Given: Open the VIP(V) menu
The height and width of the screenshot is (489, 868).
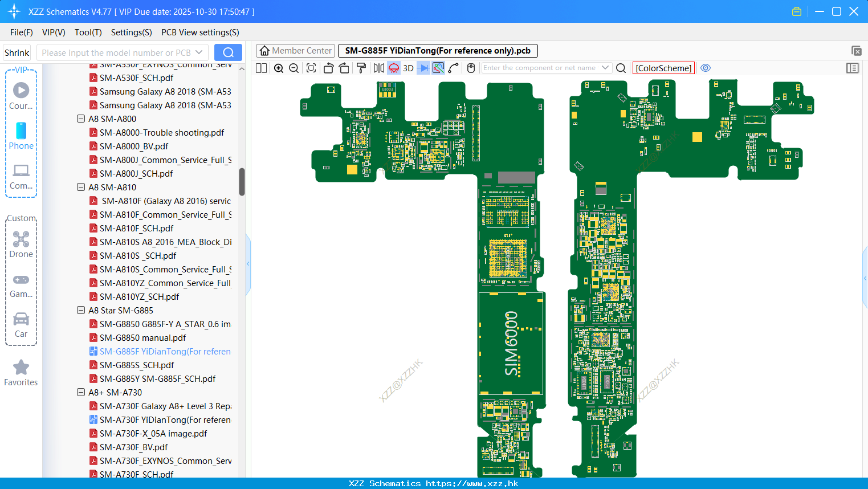Looking at the screenshot, I should click(x=54, y=32).
